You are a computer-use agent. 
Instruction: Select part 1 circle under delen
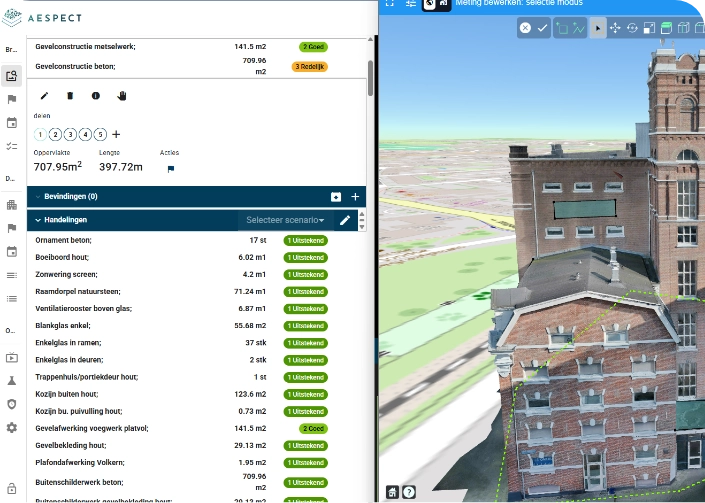click(40, 134)
